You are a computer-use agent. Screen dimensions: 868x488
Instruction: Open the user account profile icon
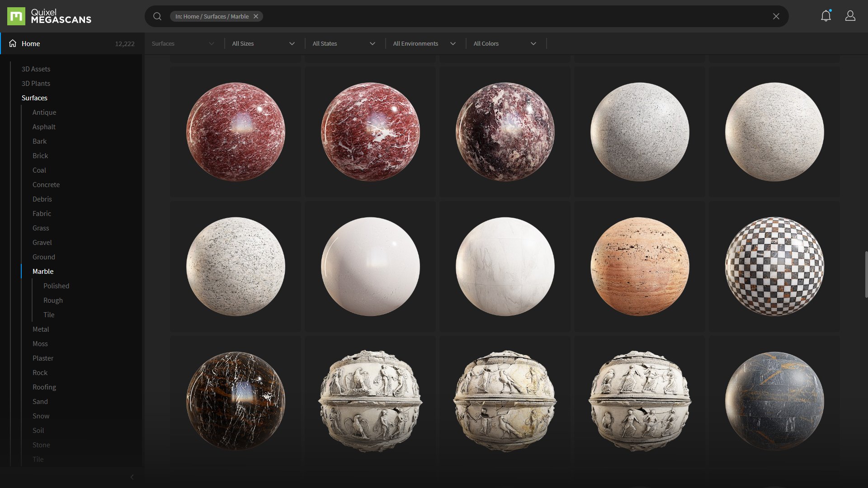tap(850, 16)
